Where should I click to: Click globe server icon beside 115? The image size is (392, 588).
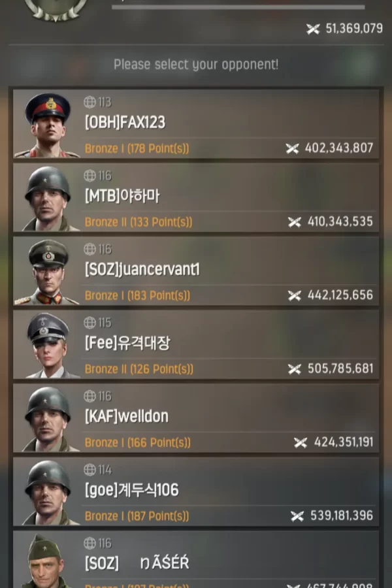click(90, 322)
